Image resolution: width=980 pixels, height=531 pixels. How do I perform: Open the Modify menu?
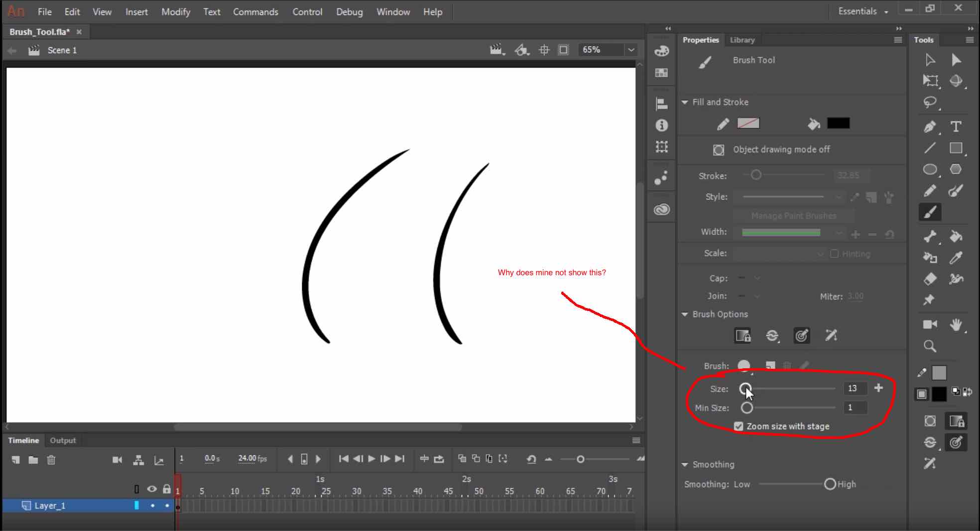point(175,11)
